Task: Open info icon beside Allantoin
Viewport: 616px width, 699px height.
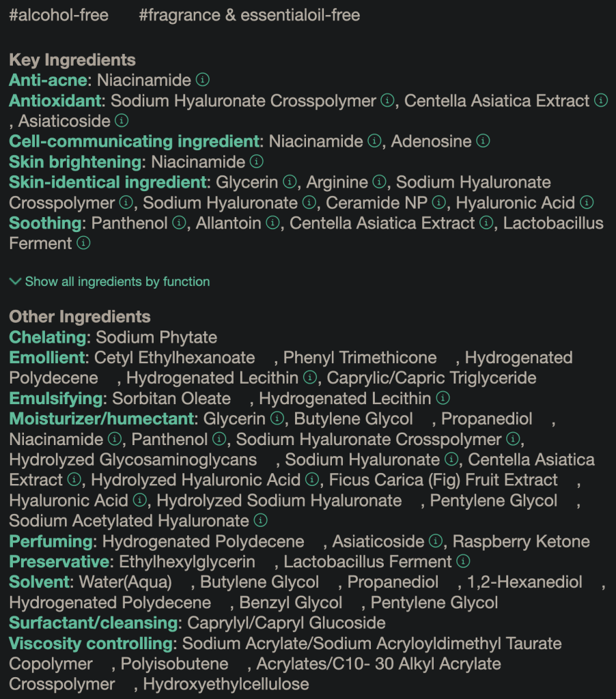Action: (x=273, y=223)
